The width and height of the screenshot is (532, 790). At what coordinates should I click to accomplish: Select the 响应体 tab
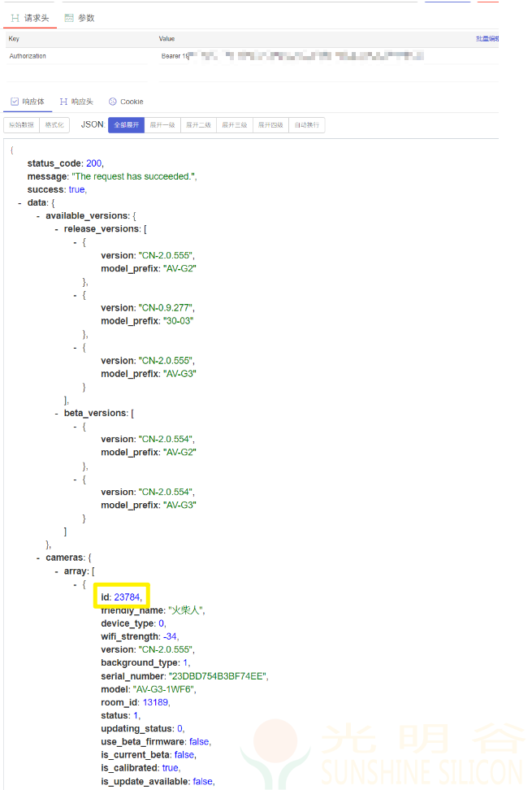(x=28, y=102)
